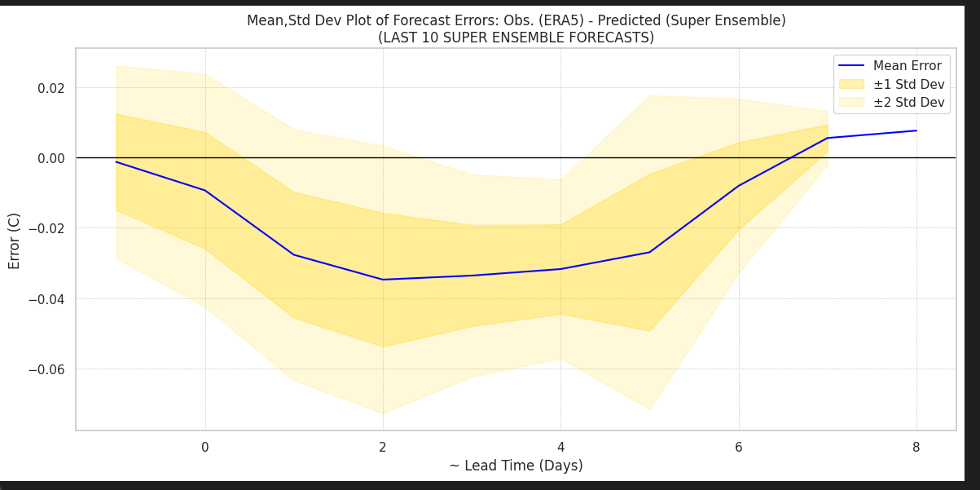980x490 pixels.
Task: Click the "LAST 10 SUPER ENSEMBLE FORECASTS" subtitle
Action: tap(516, 38)
